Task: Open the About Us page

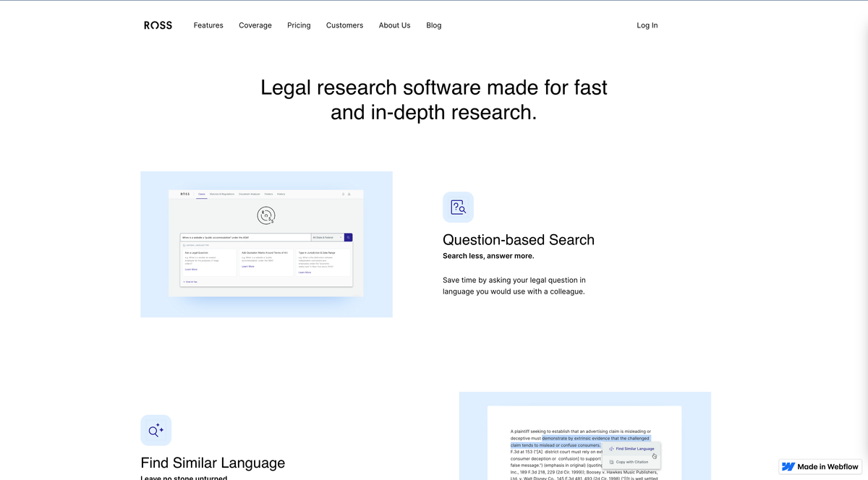Action: [394, 25]
